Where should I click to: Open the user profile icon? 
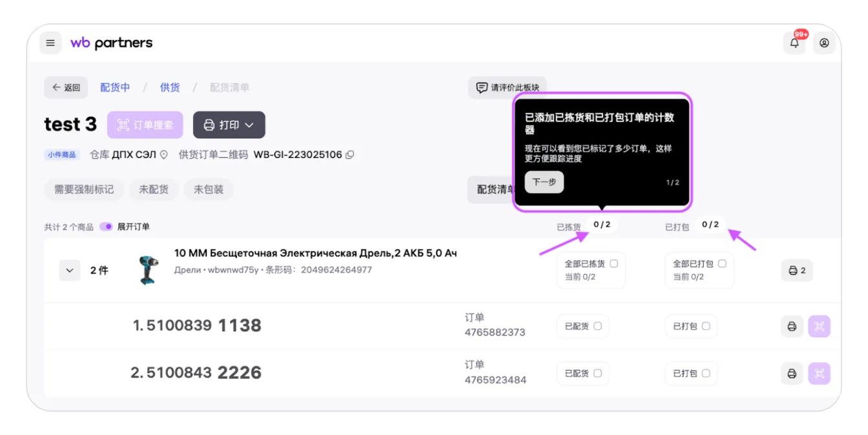(x=824, y=43)
